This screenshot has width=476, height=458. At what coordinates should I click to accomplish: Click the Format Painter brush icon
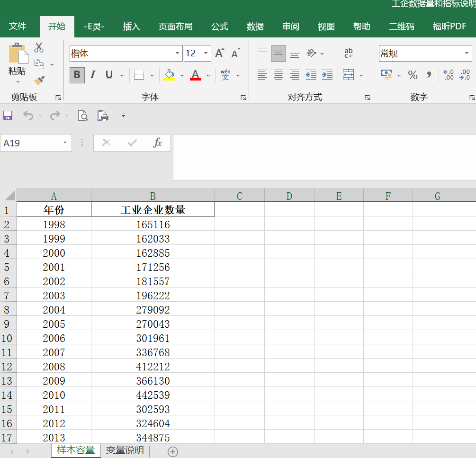(x=39, y=81)
